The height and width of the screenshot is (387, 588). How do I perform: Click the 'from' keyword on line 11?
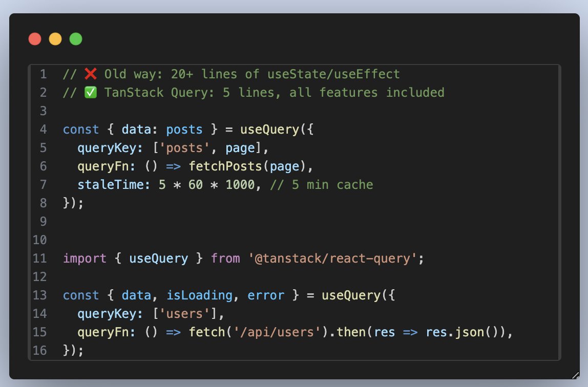[225, 258]
